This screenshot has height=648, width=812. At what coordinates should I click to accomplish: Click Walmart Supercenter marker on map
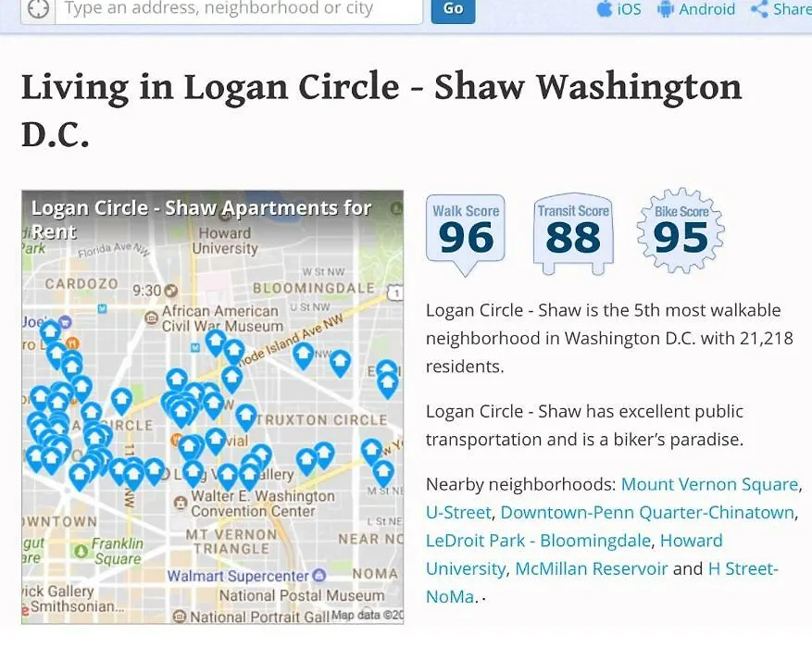[x=320, y=576]
